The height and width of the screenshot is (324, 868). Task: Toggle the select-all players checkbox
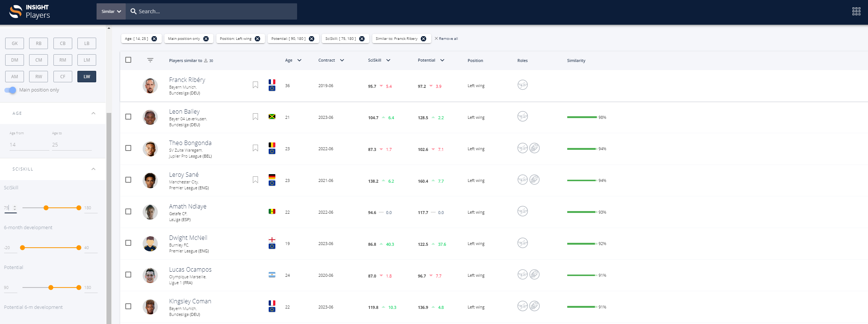coord(128,60)
